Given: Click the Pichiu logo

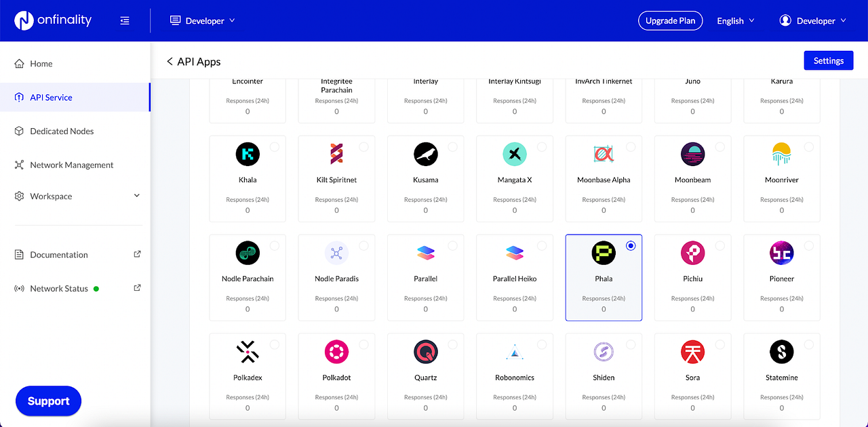Looking at the screenshot, I should 693,253.
